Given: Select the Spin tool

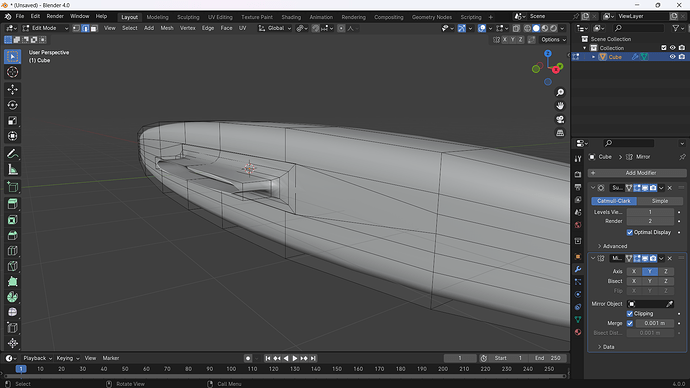Looking at the screenshot, I should pos(12,297).
